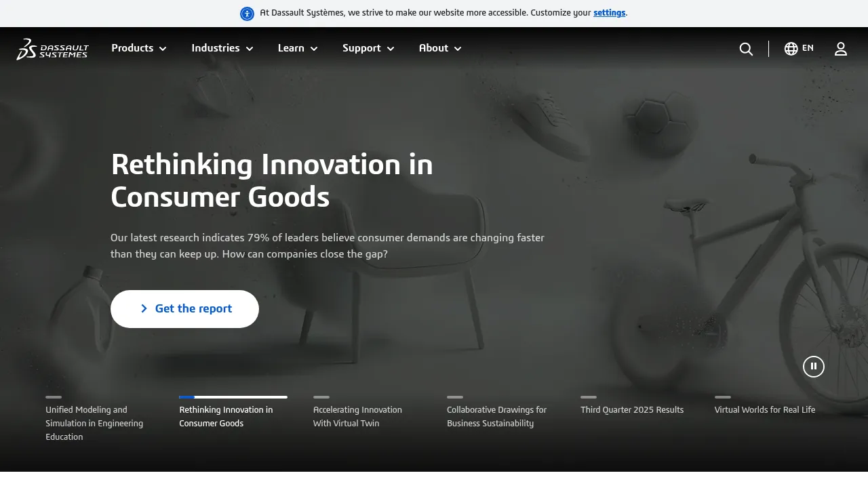
Task: Click the blue accessibility icon in banner
Action: [x=247, y=14]
